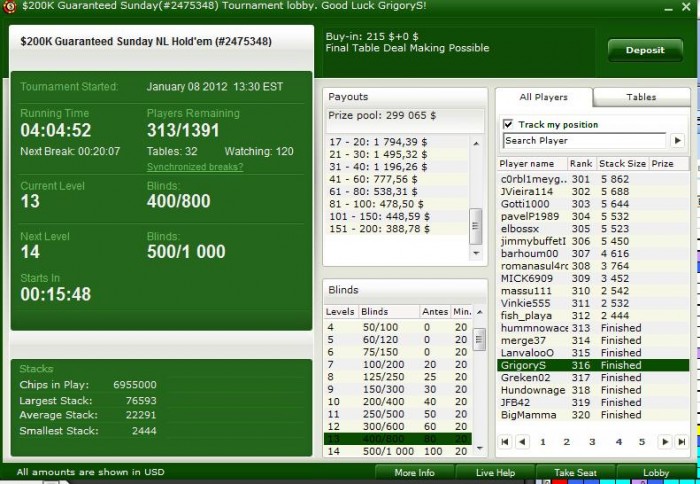Sort by Prize column header
The image size is (700, 484).
[668, 163]
